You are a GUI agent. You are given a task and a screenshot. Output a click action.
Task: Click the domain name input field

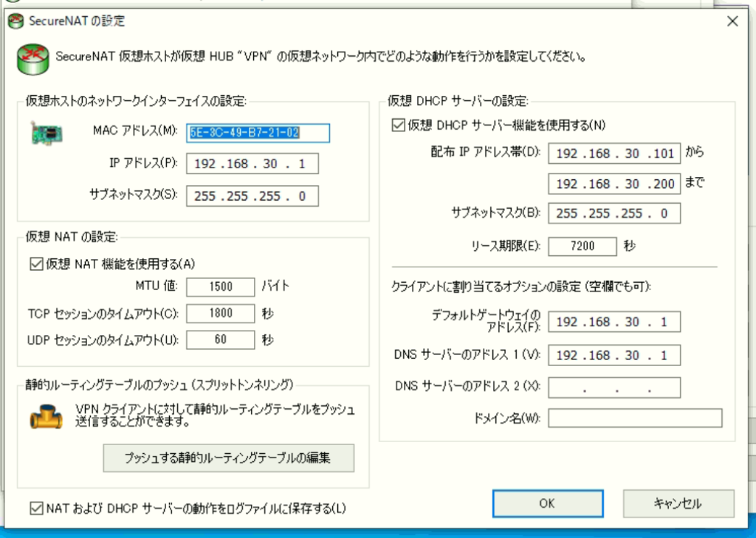pyautogui.click(x=635, y=418)
